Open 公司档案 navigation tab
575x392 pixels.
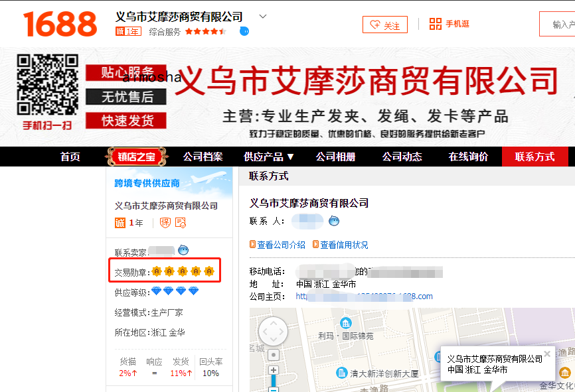click(203, 157)
